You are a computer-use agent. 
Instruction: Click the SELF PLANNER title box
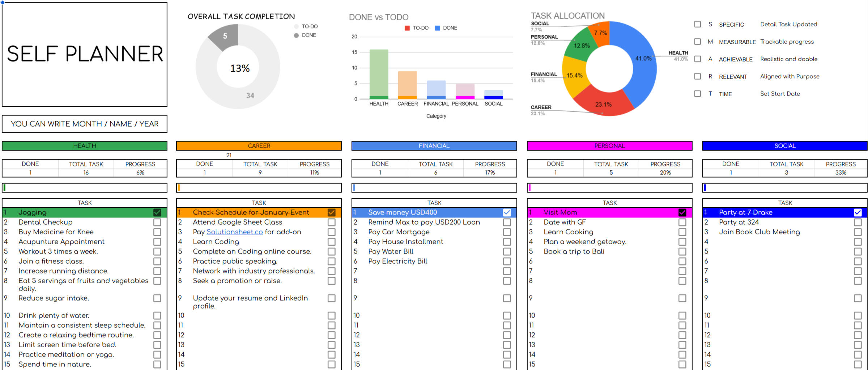[x=85, y=54]
